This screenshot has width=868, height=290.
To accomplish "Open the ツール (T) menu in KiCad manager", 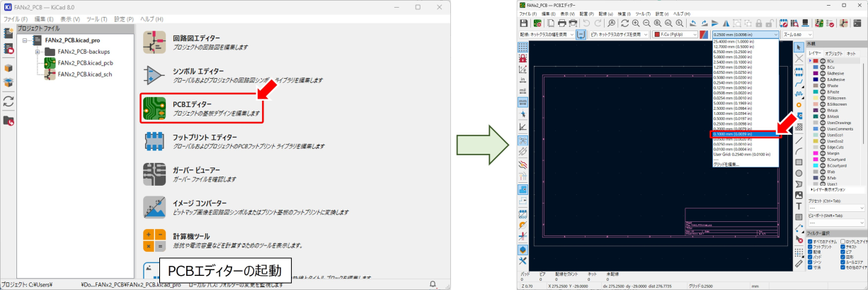I will pos(98,18).
